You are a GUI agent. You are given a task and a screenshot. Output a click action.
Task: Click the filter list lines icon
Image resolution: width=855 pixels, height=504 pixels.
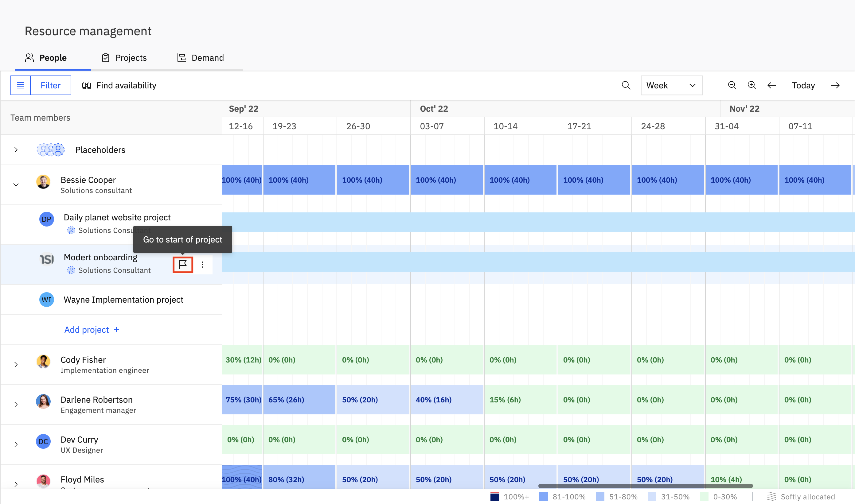pyautogui.click(x=20, y=85)
